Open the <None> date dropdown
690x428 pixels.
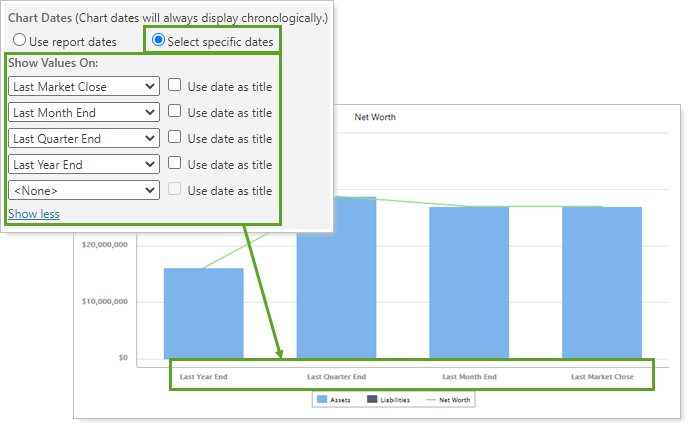pyautogui.click(x=83, y=190)
